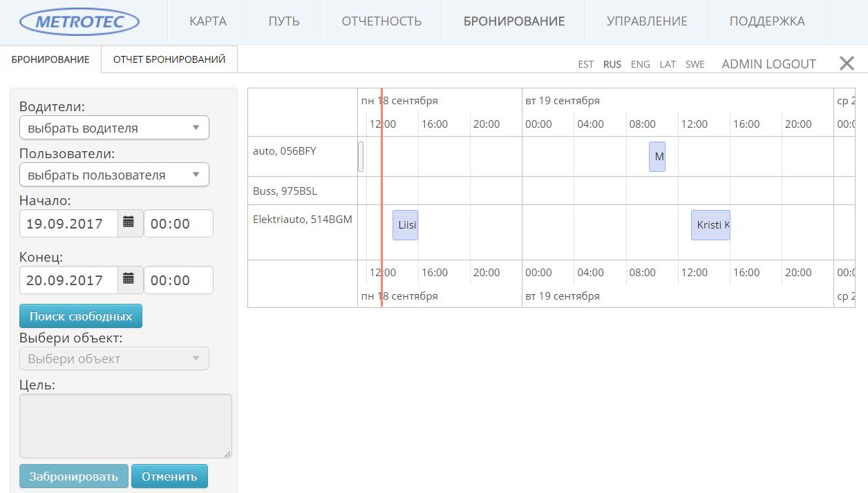Close the booking panel with X
The height and width of the screenshot is (493, 868).
click(847, 64)
